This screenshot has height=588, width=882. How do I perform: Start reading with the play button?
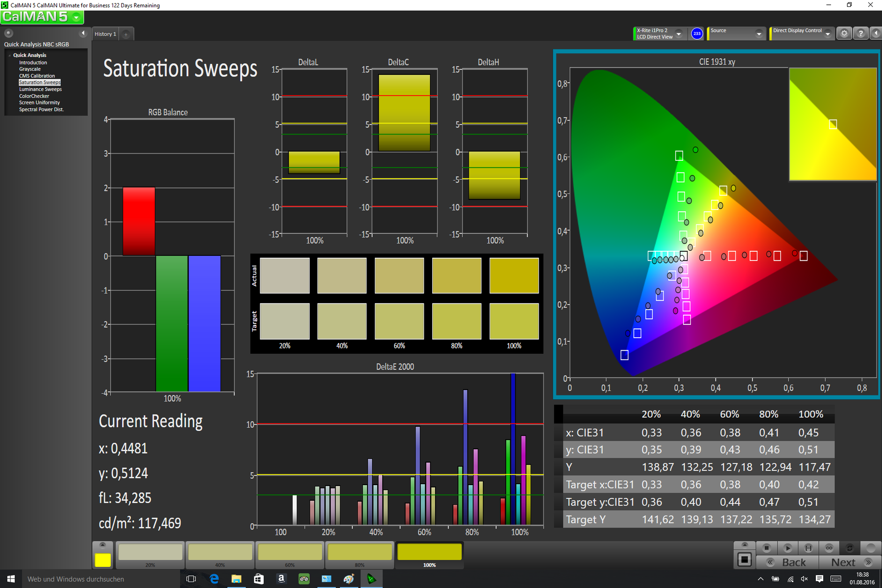point(787,548)
